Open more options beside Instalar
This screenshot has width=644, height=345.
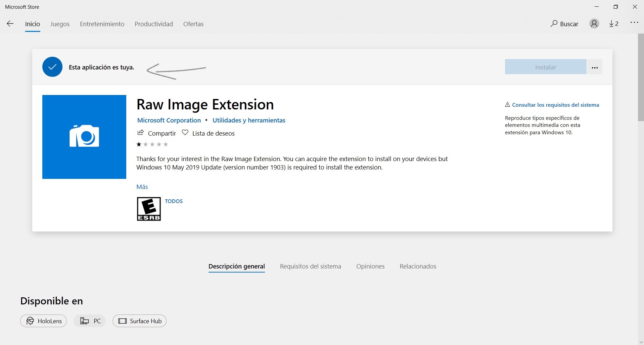[x=595, y=67]
